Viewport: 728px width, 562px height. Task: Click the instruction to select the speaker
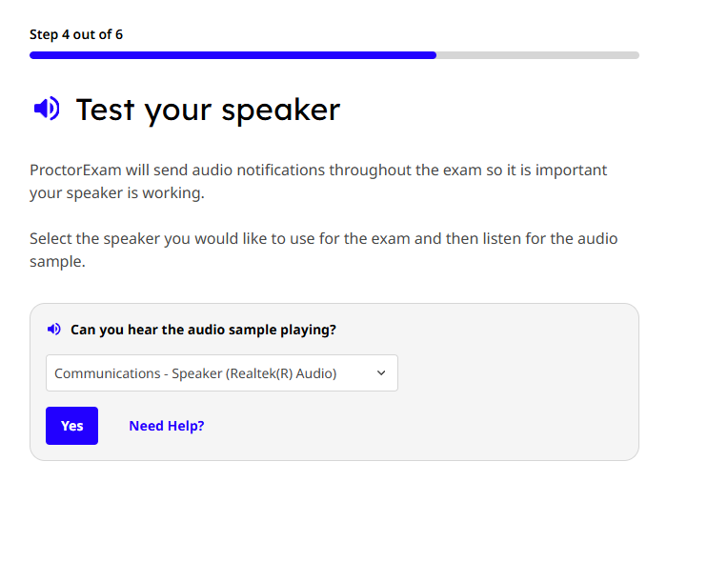pyautogui.click(x=323, y=249)
